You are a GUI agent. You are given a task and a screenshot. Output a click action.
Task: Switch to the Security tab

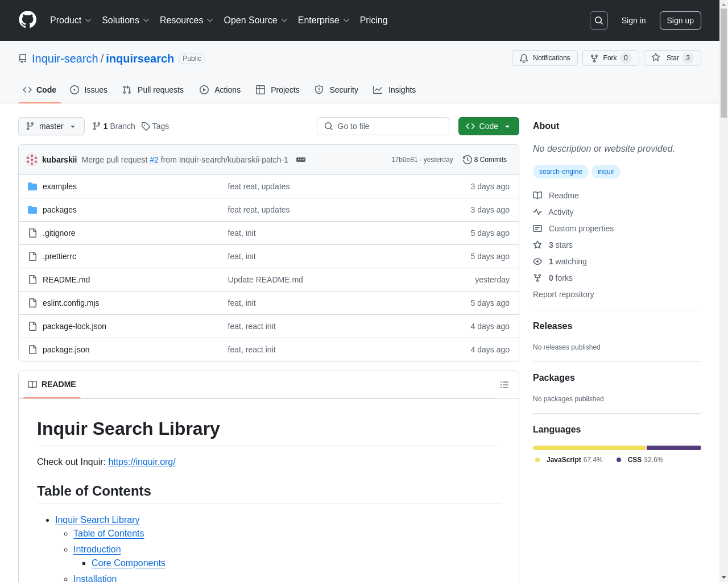click(337, 90)
